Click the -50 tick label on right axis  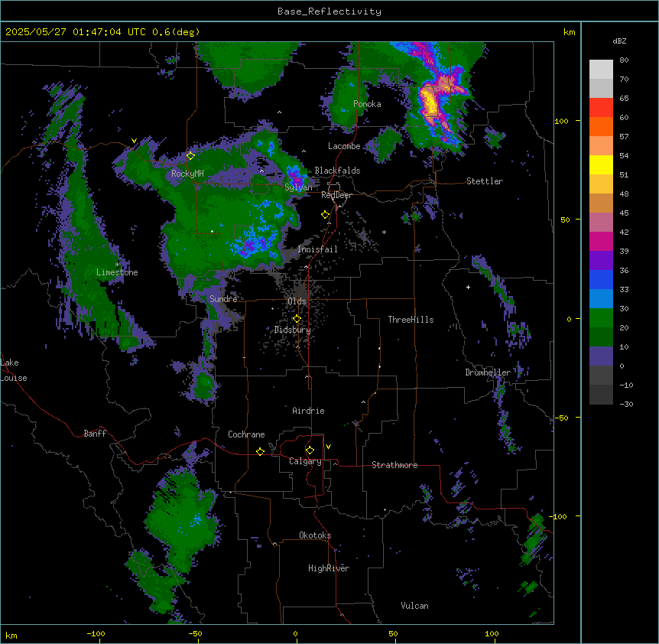coord(562,418)
